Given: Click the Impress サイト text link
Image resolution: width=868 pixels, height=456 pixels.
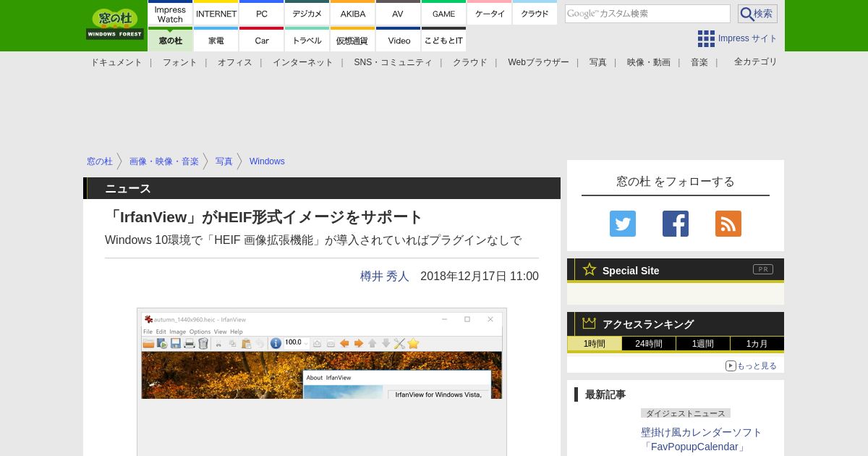Looking at the screenshot, I should [x=748, y=38].
